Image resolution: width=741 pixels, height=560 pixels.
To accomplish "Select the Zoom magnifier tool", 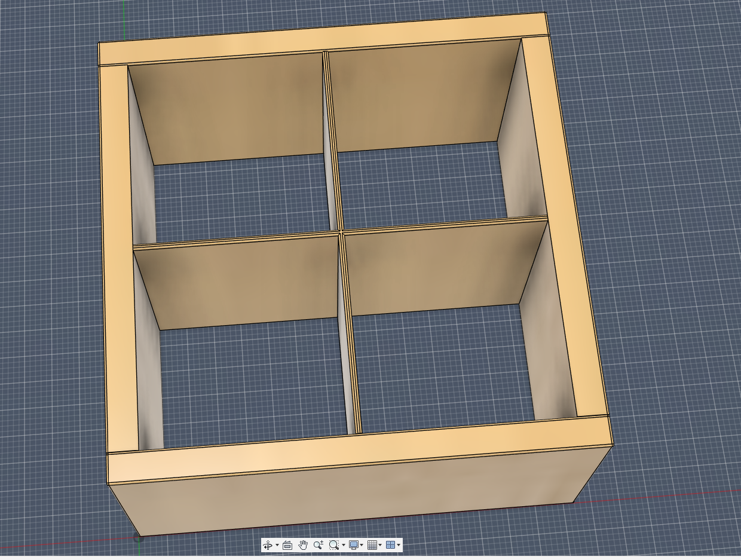I will [x=318, y=545].
